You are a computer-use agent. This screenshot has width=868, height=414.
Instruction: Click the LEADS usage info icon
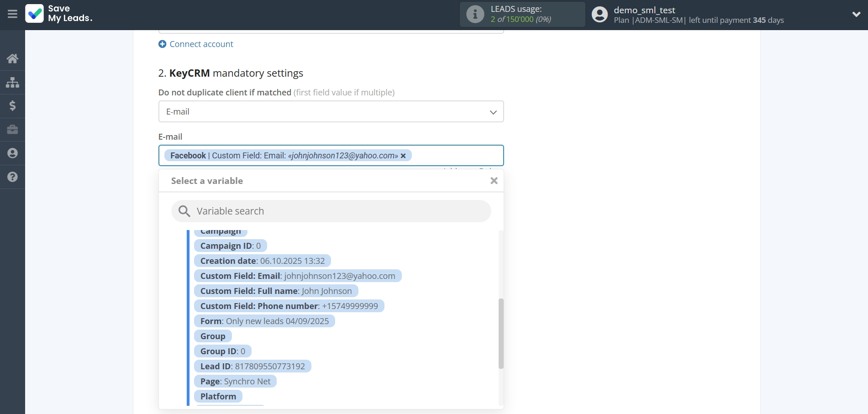click(475, 14)
